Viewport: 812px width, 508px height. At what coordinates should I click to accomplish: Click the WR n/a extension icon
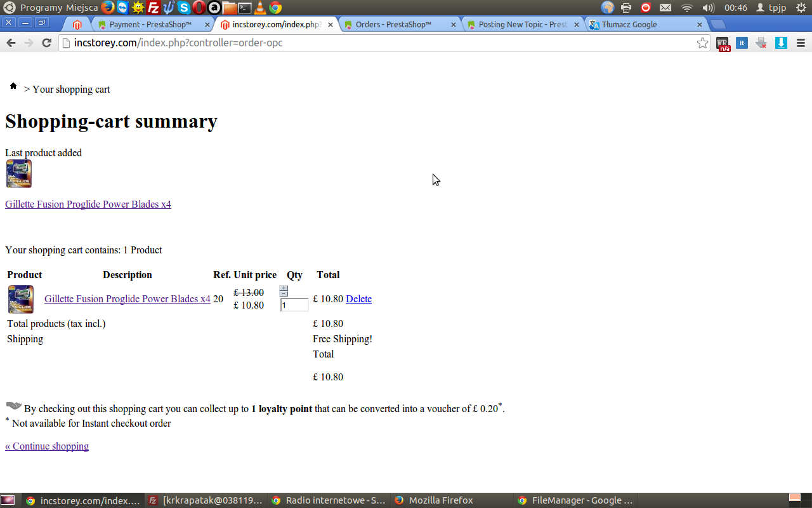723,43
